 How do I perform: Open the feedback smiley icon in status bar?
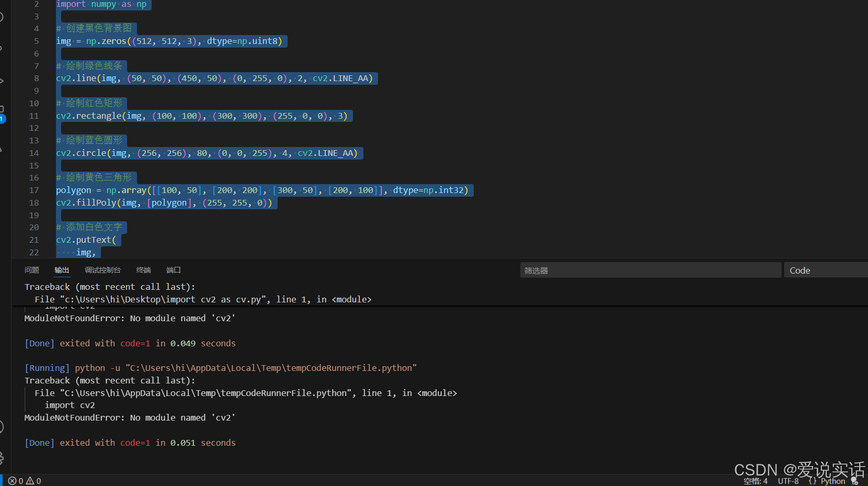[x=856, y=480]
